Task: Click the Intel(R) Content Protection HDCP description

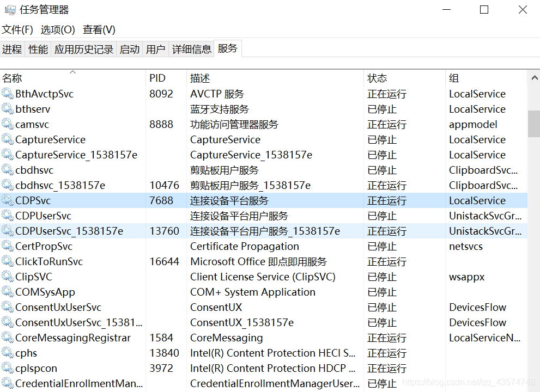Action: pos(272,368)
